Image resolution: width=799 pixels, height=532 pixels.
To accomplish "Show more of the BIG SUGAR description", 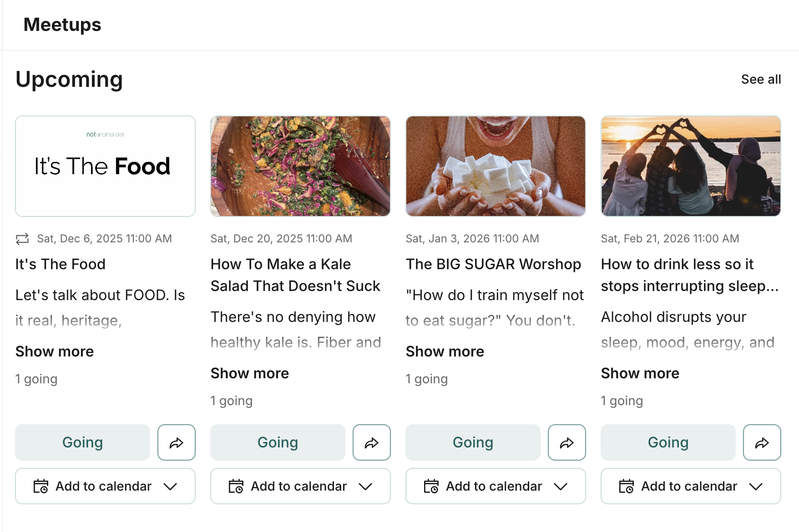I will [445, 351].
